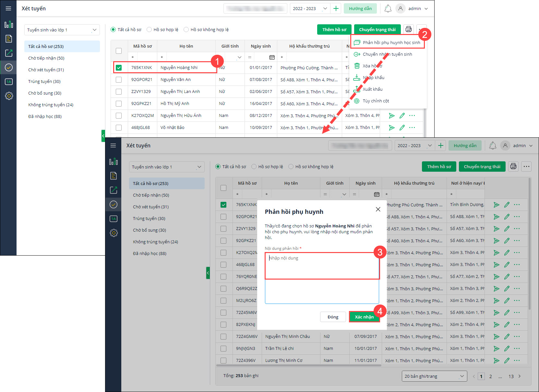Expand the Tuyển sinh vào lớp 1 dropdown in back window
539x392 pixels.
coord(62,30)
